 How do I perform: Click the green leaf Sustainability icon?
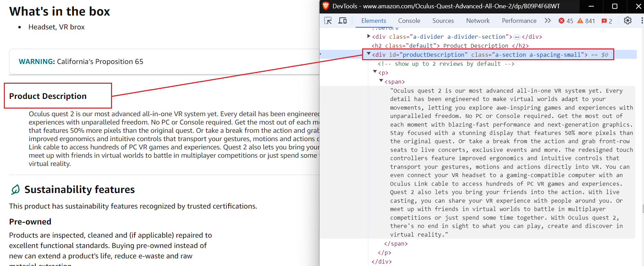(15, 190)
